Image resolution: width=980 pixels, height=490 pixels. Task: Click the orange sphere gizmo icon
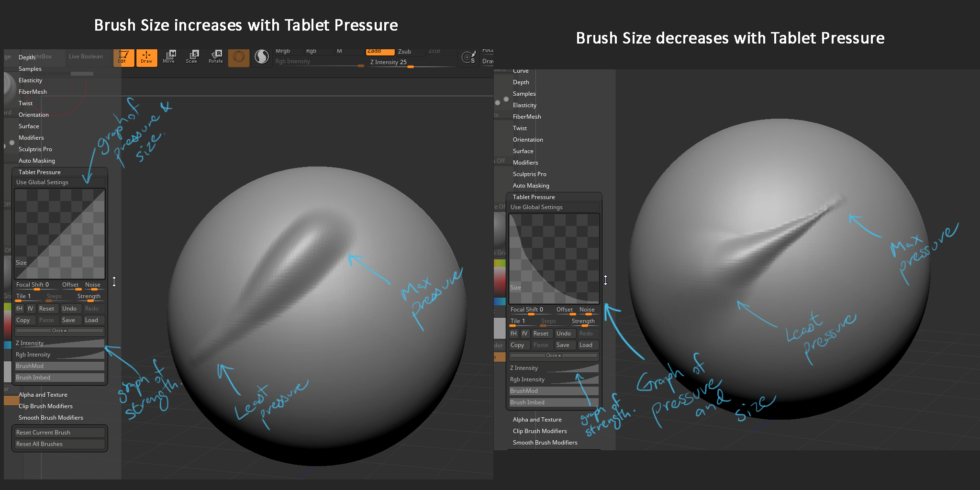click(x=239, y=58)
